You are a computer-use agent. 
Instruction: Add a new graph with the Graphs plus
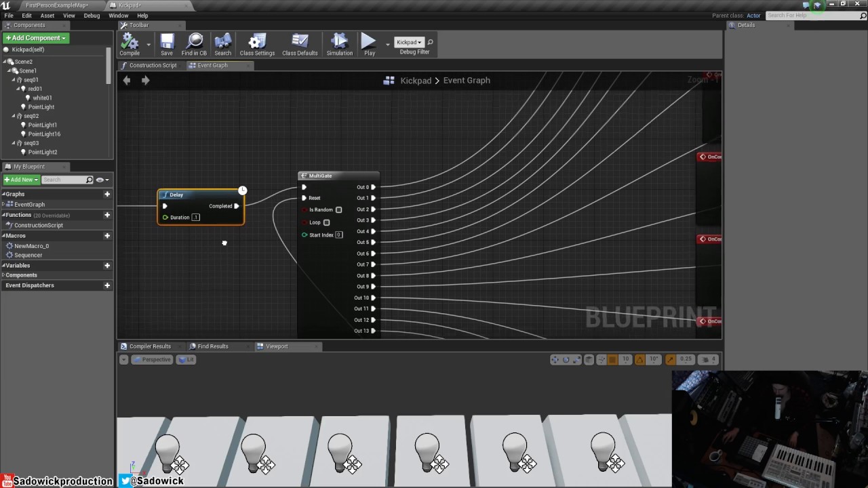click(x=106, y=194)
